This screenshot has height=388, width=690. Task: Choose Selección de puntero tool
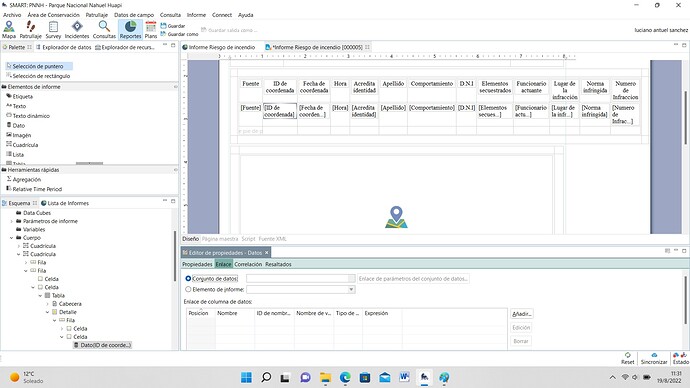click(x=38, y=66)
